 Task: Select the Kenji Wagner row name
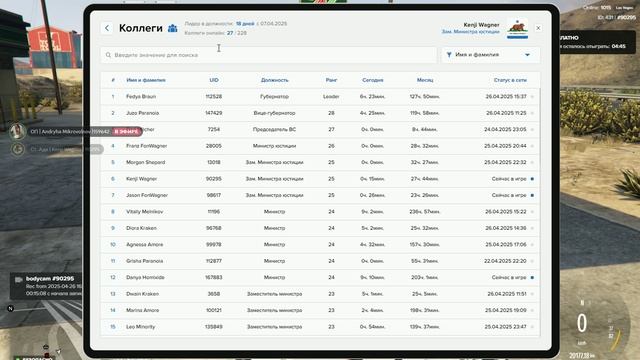click(x=142, y=179)
